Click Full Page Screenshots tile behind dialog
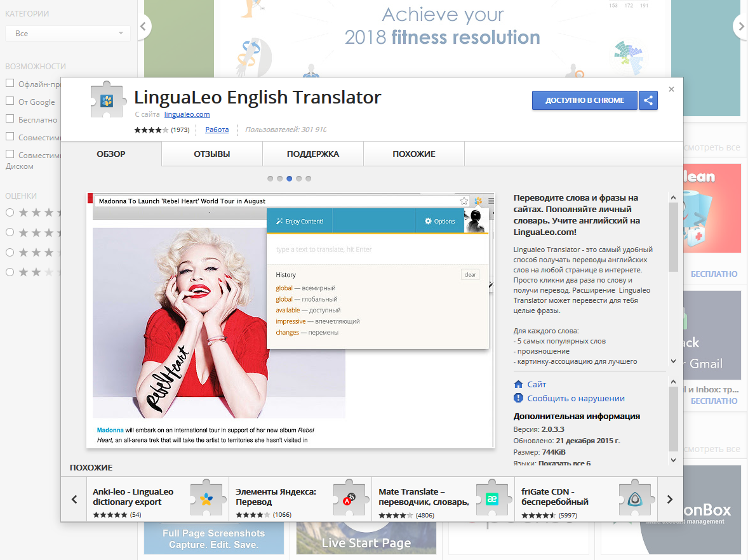 pyautogui.click(x=214, y=538)
